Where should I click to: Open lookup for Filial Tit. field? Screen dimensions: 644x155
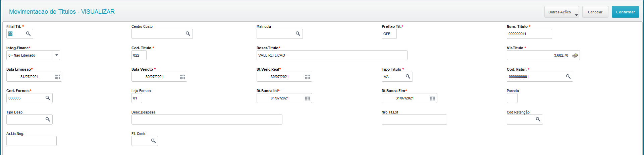(28, 34)
